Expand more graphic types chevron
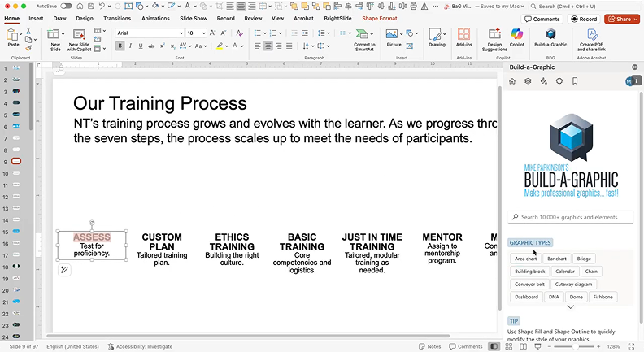The image size is (644, 352). (571, 306)
